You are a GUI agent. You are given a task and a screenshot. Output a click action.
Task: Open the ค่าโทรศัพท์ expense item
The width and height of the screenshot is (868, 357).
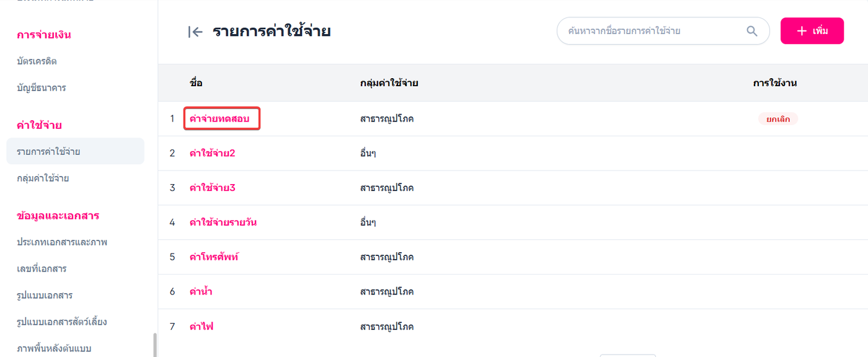tap(214, 257)
